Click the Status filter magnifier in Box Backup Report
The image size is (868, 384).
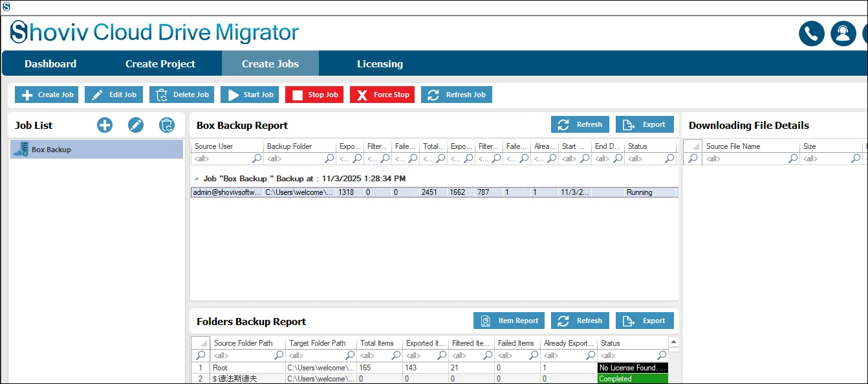click(x=669, y=159)
